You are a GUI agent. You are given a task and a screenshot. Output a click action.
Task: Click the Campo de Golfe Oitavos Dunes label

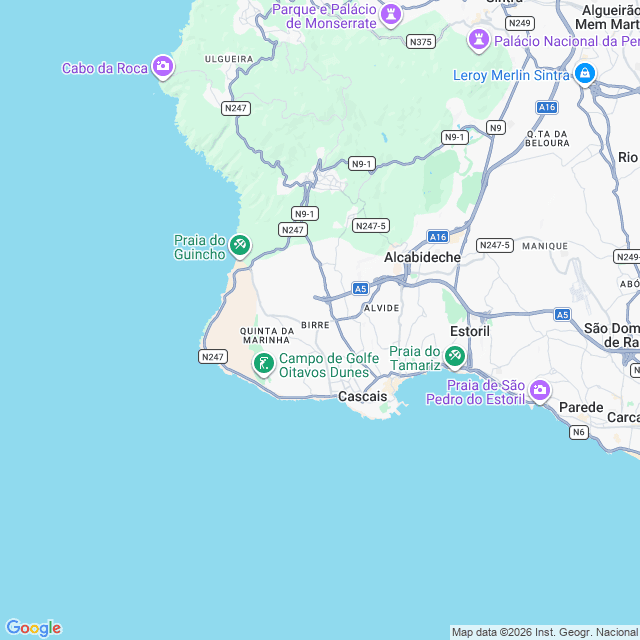[329, 365]
